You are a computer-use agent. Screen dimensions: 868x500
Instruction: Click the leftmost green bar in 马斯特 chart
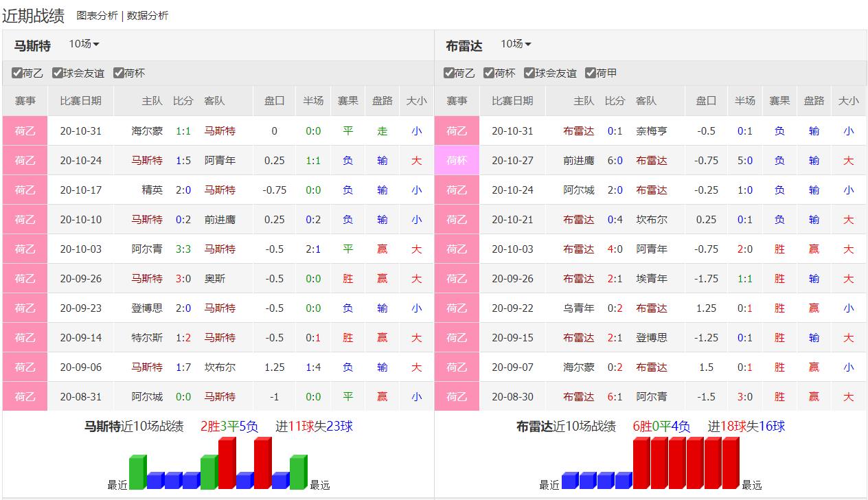(137, 472)
